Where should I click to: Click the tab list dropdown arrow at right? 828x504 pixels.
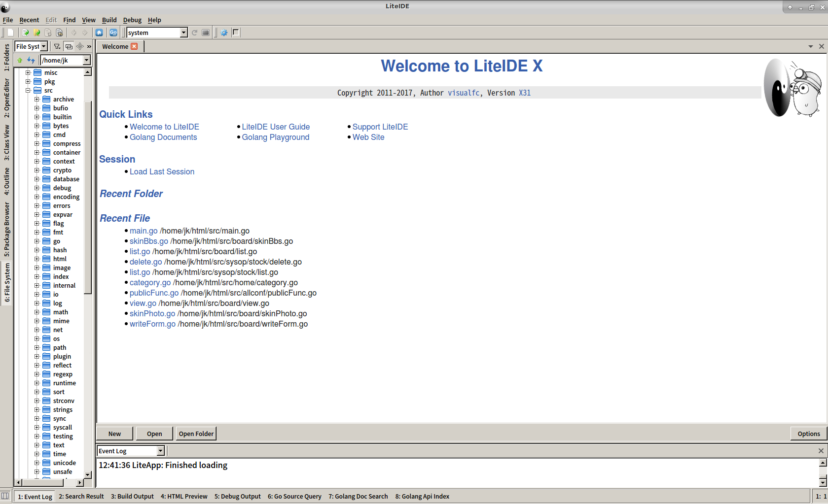click(x=811, y=46)
